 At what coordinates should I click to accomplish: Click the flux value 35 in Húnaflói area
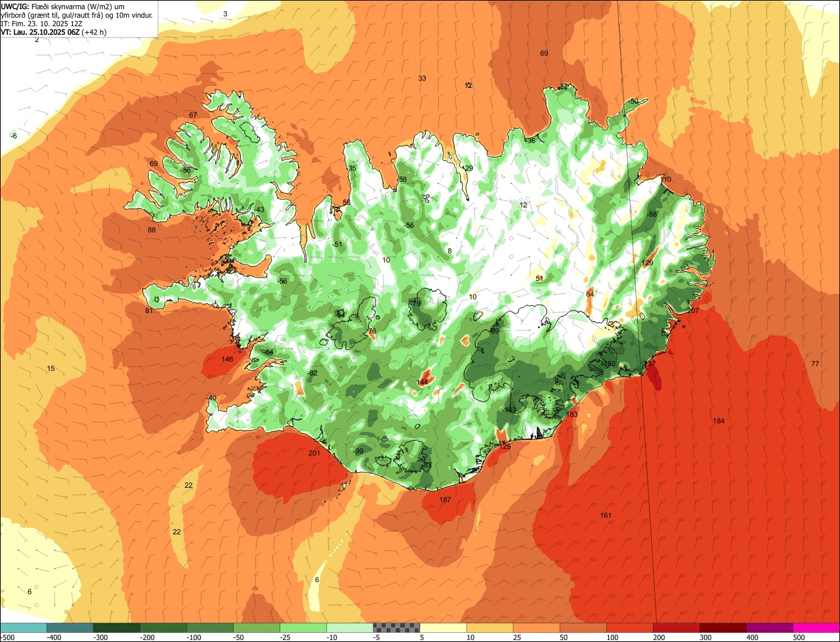pos(352,168)
